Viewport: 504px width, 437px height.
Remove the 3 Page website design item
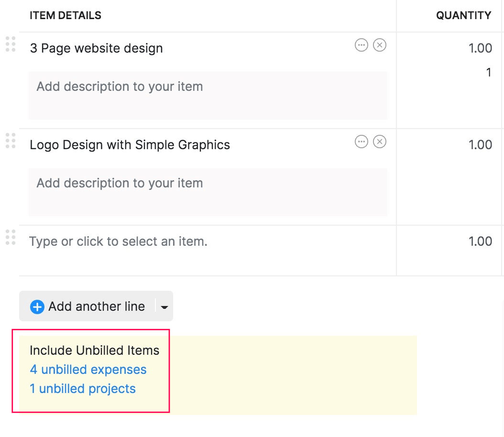pyautogui.click(x=380, y=45)
